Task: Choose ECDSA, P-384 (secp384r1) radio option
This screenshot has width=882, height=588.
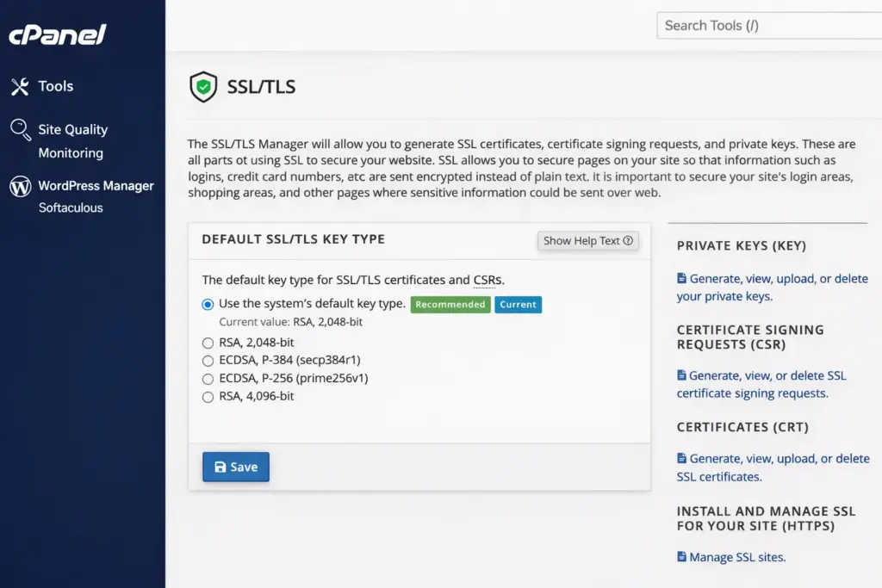Action: pyautogui.click(x=208, y=361)
